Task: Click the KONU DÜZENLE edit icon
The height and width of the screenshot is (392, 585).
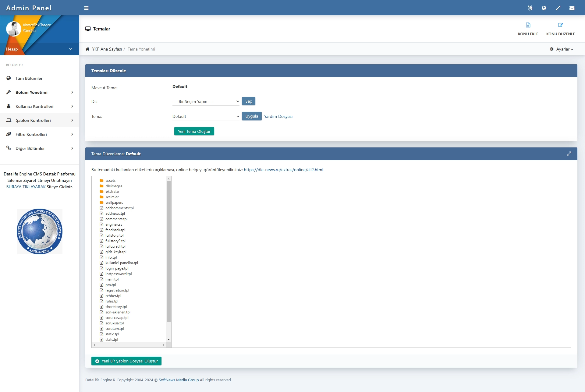Action: coord(560,25)
